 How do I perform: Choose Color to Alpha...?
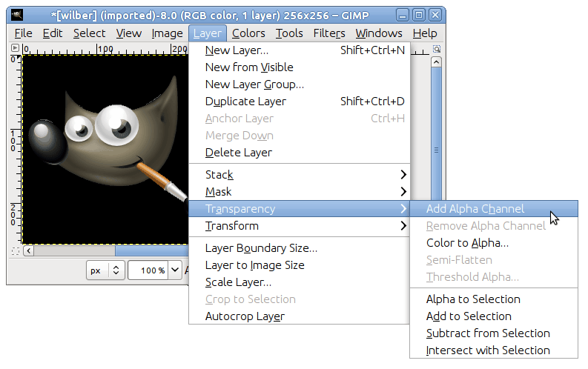[494, 243]
